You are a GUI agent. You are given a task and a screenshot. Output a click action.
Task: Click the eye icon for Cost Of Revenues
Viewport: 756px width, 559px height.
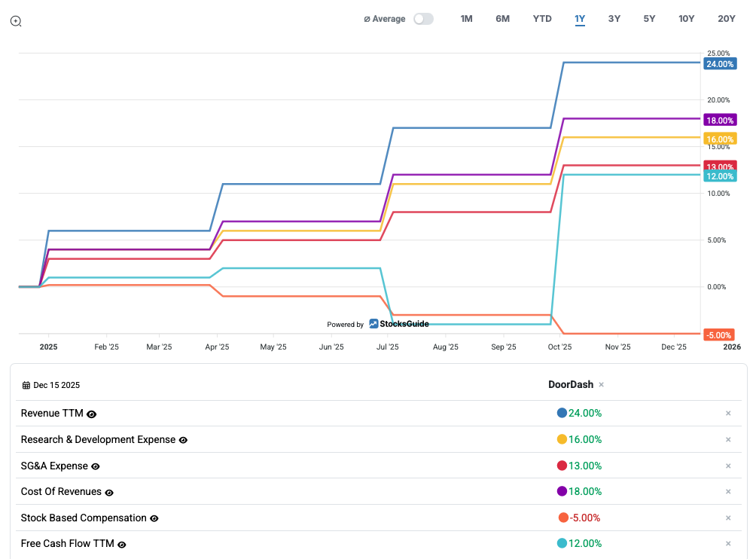[x=109, y=493]
